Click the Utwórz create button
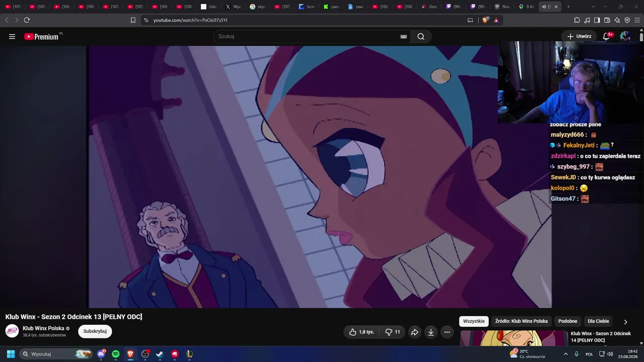The height and width of the screenshot is (362, 644). [579, 36]
